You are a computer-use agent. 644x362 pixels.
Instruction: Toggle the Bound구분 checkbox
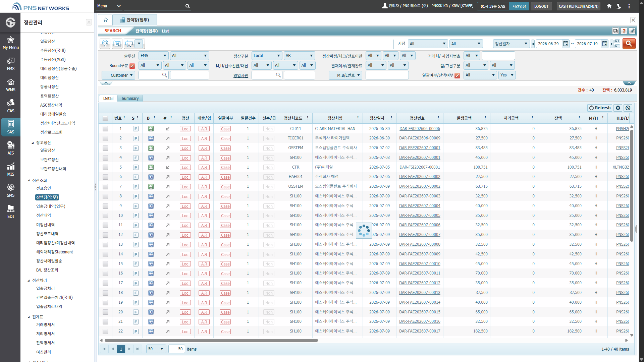click(x=132, y=66)
